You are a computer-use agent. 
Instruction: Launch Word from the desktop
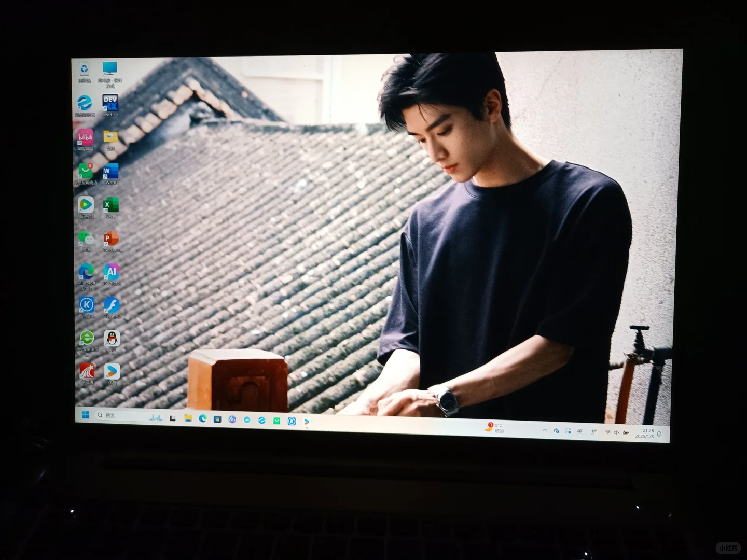[x=110, y=174]
